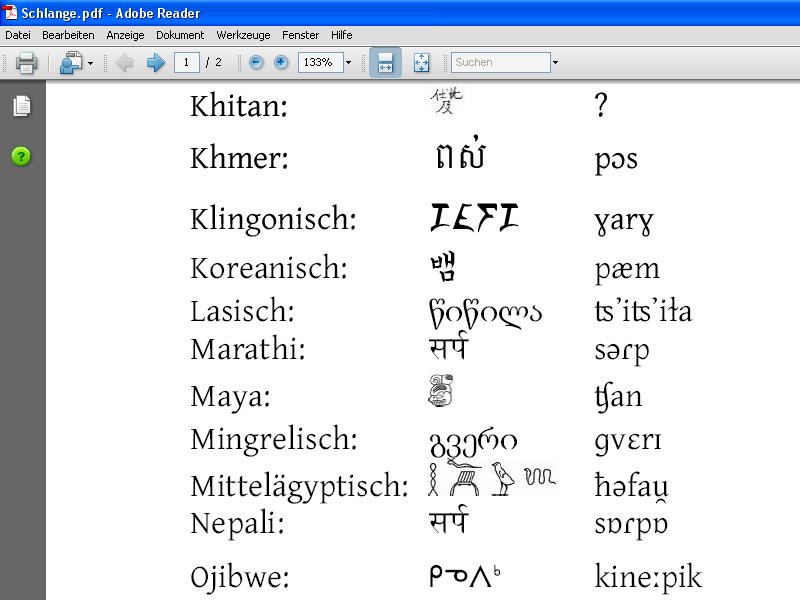This screenshot has height=600, width=800.
Task: Open the Dokument menu
Action: (x=180, y=35)
